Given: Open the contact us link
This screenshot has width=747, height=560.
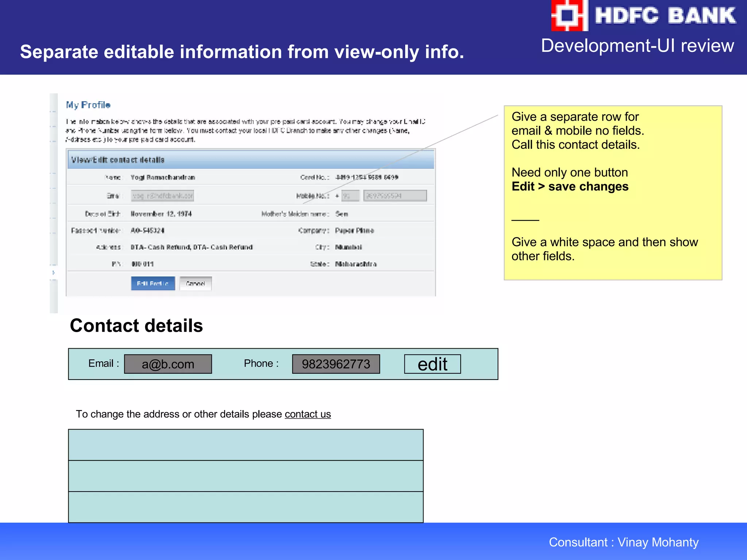Looking at the screenshot, I should click(x=308, y=414).
